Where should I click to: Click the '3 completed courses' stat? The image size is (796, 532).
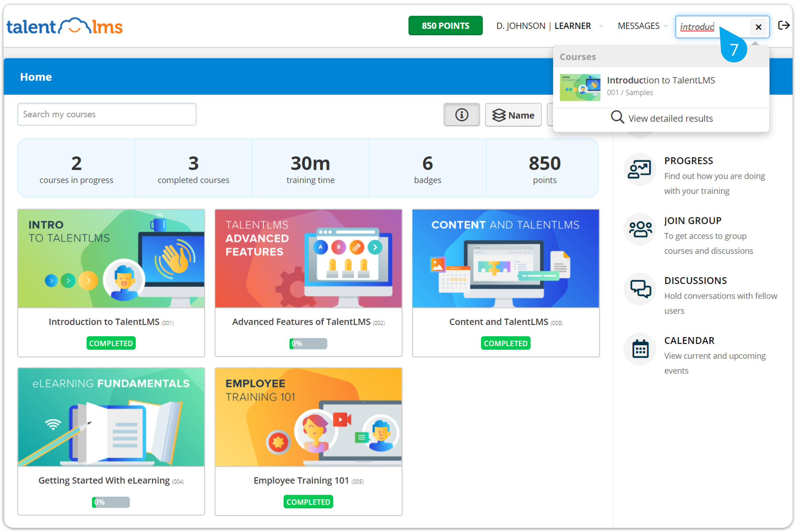tap(194, 169)
